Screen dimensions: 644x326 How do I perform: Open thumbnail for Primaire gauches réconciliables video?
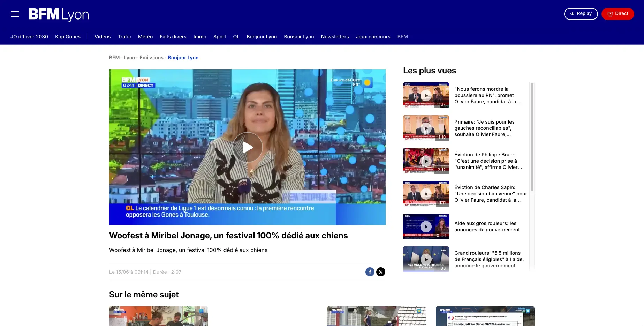426,128
